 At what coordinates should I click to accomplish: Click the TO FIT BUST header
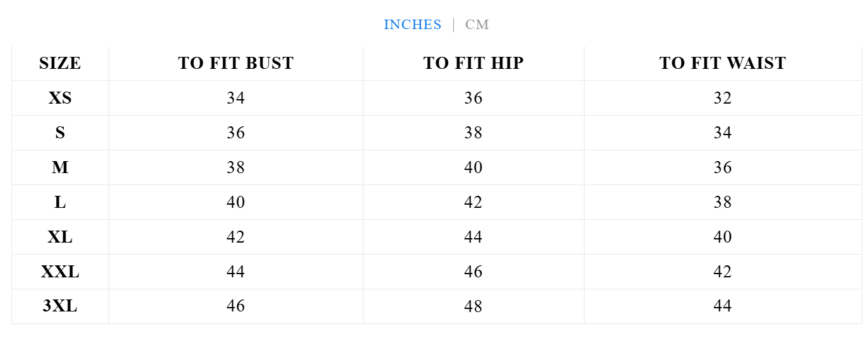(235, 63)
